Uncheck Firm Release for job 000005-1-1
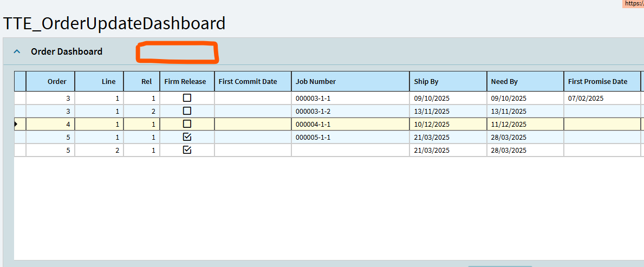The width and height of the screenshot is (644, 267). tap(187, 137)
